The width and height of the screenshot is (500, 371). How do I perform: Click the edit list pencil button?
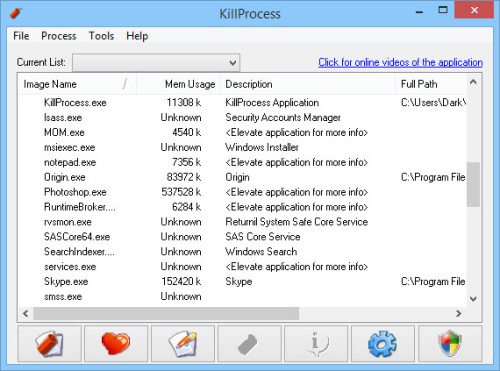[183, 344]
